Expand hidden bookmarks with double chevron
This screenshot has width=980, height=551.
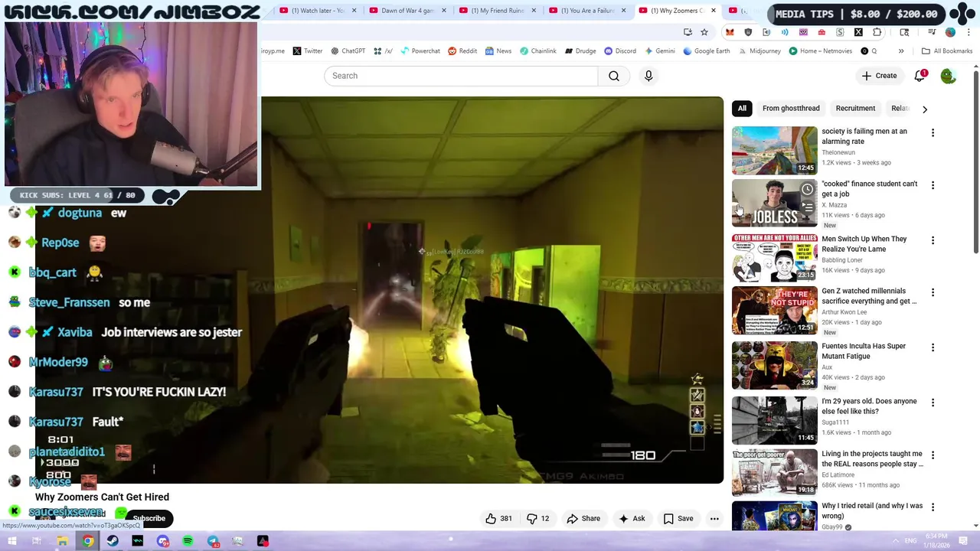[901, 51]
